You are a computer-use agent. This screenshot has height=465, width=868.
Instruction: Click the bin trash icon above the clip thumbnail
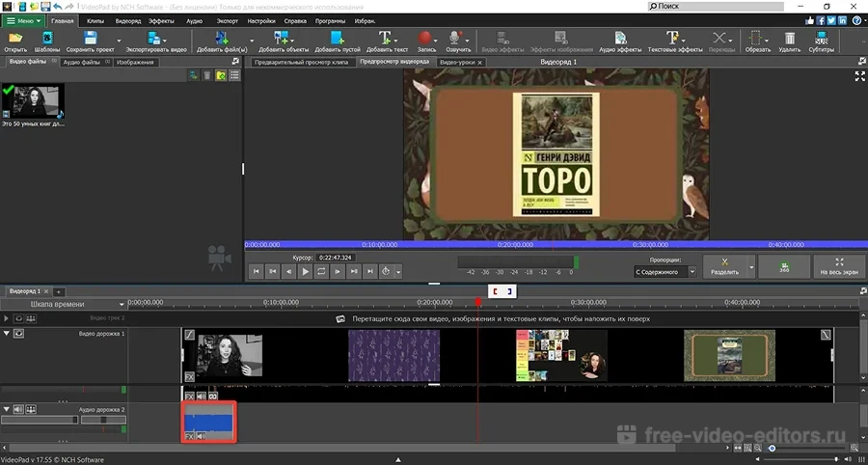click(206, 75)
